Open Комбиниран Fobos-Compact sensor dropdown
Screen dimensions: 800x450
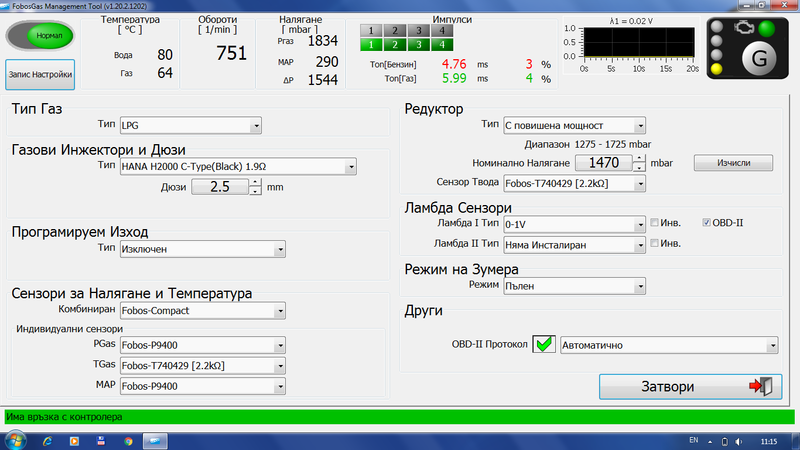[203, 311]
